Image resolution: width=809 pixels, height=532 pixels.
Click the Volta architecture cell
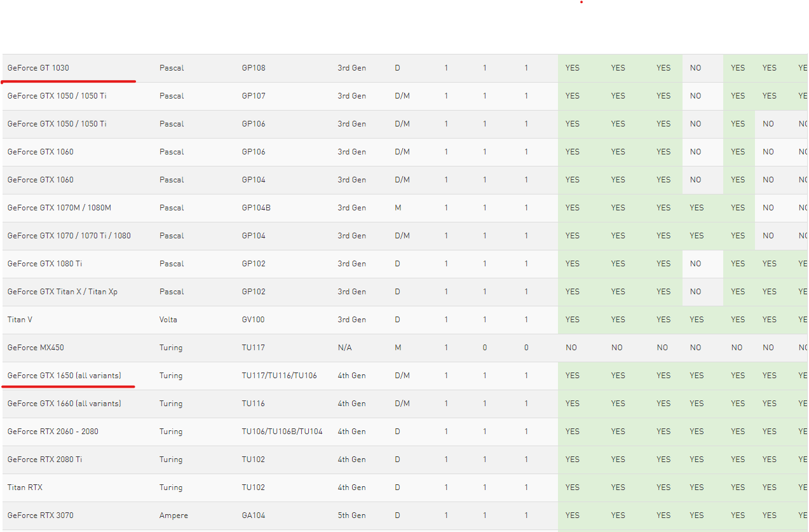point(168,320)
